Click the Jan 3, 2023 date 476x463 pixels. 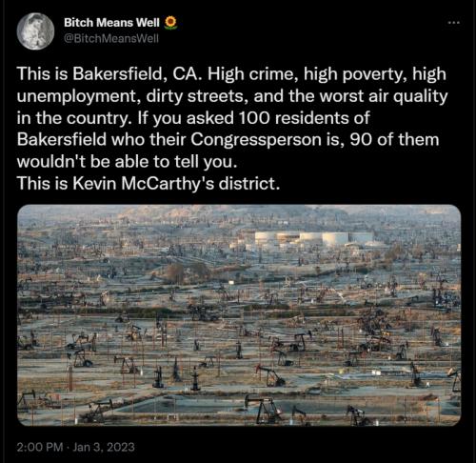104,447
